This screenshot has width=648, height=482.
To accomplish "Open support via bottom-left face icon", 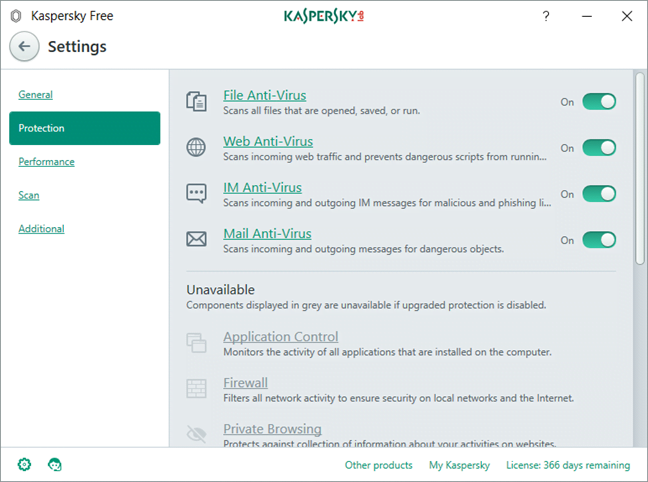I will [x=55, y=465].
